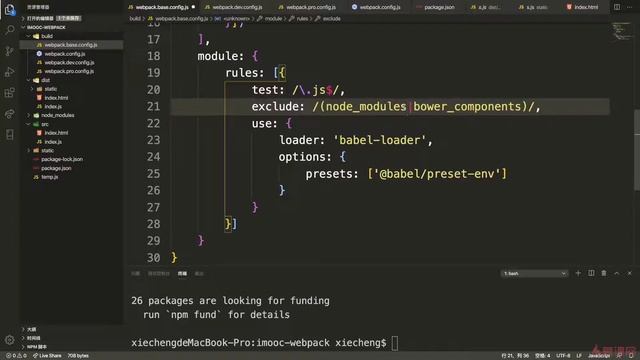The image size is (640, 360).
Task: Select the bash terminal dropdown
Action: pos(534,273)
